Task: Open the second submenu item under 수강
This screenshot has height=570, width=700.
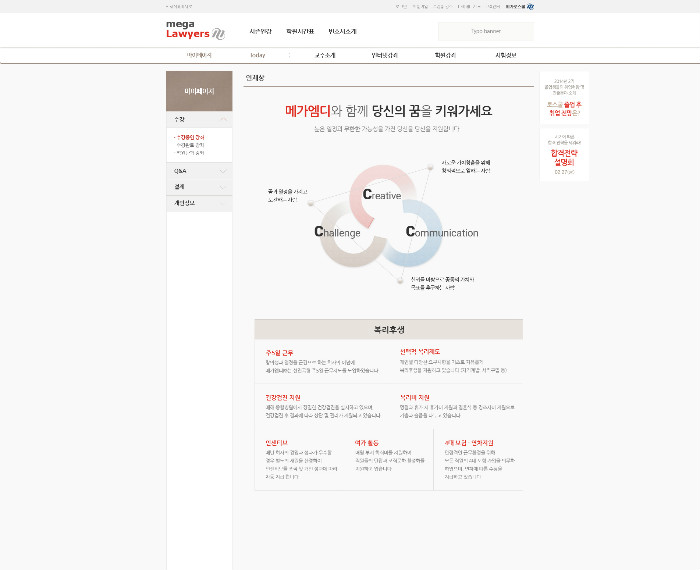Action: click(x=190, y=145)
